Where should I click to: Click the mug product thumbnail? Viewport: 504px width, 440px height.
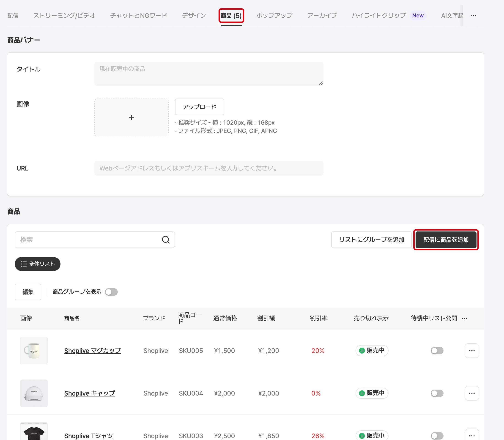34,351
